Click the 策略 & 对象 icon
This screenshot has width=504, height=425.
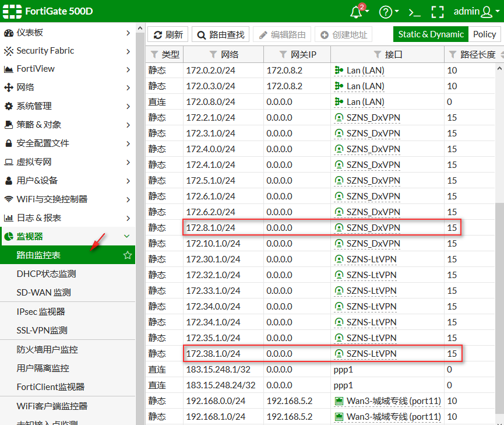point(9,125)
